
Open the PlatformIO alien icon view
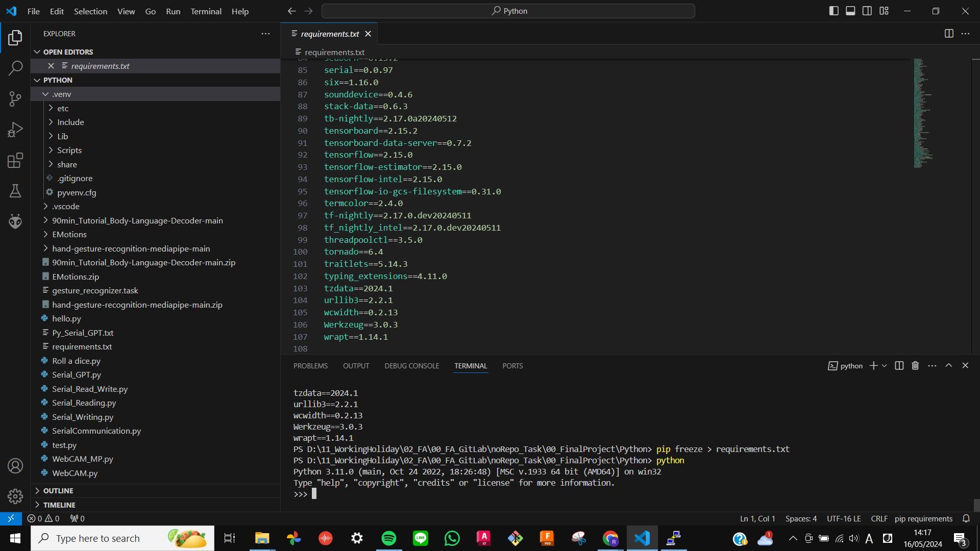15,221
